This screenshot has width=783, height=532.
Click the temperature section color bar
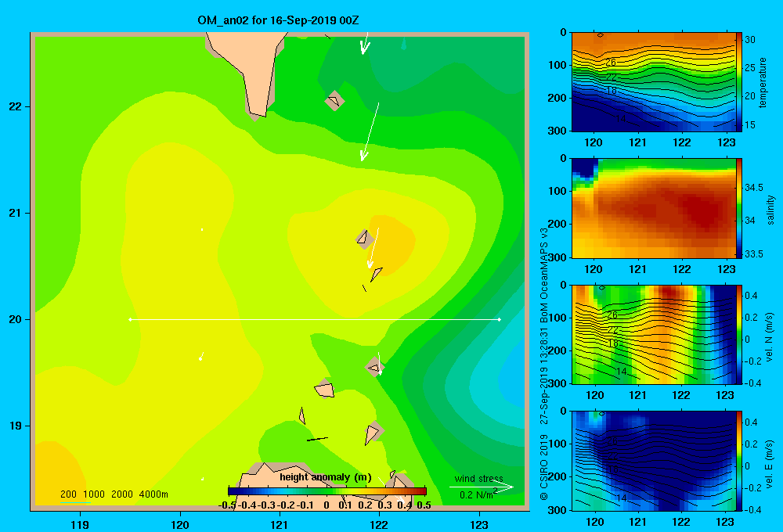coord(739,82)
